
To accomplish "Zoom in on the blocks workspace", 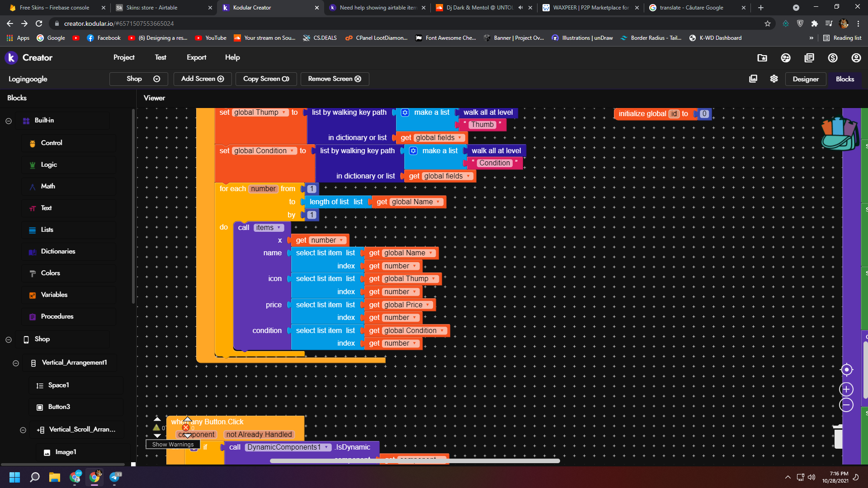I will click(x=846, y=389).
